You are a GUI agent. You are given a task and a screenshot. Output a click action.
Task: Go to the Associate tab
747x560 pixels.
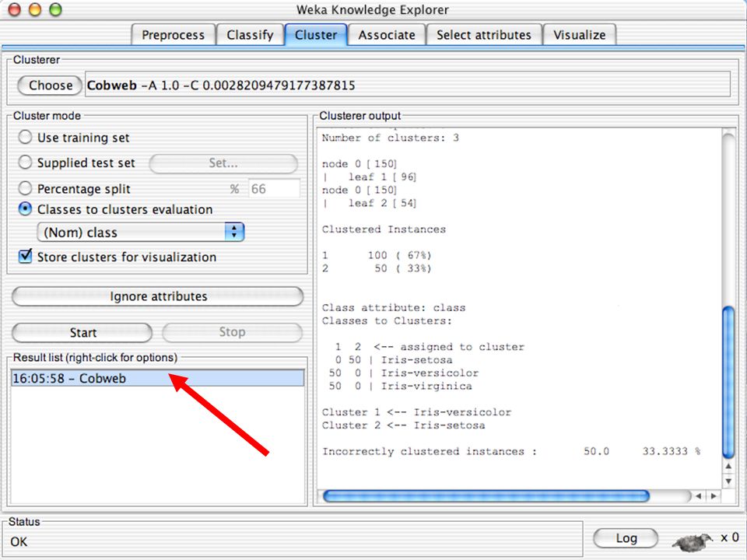387,35
